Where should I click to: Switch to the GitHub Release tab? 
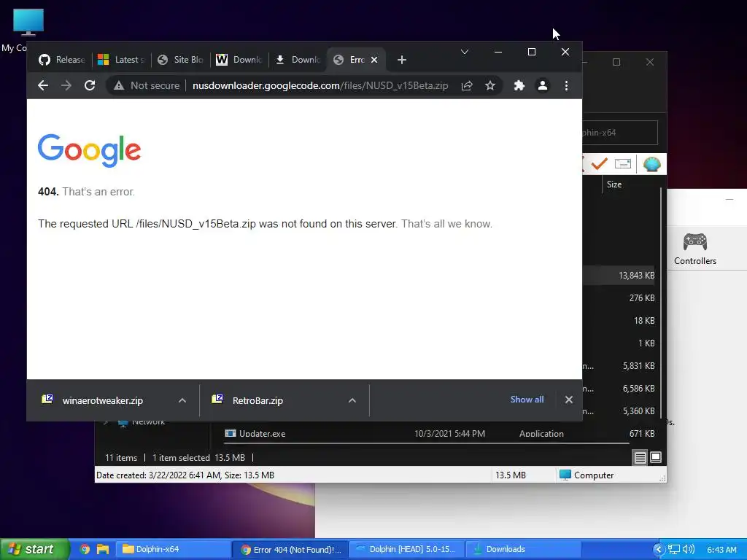[x=62, y=60]
